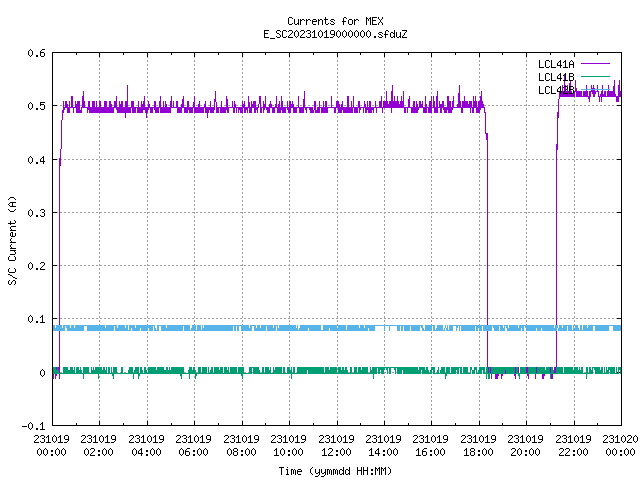Click the x-axis tick 231019 08:00
Screen dimensions: 640x480
tap(241, 446)
